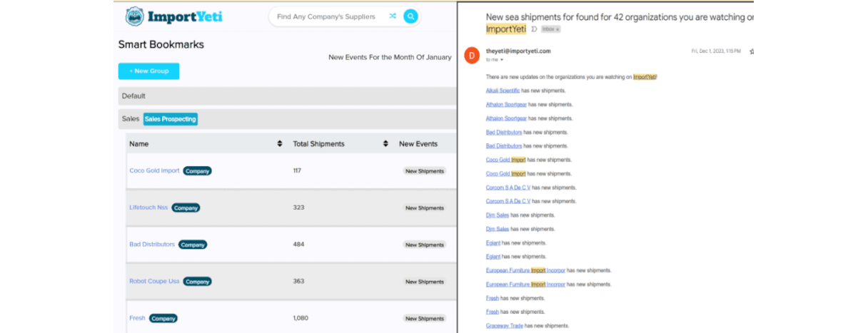Star the email message
The width and height of the screenshot is (868, 333).
pos(752,51)
